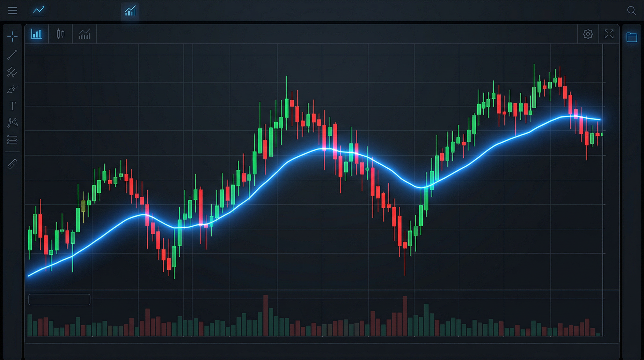Enter fullscreen with the expand arrows button
Viewport: 644px width, 360px height.
click(x=609, y=34)
